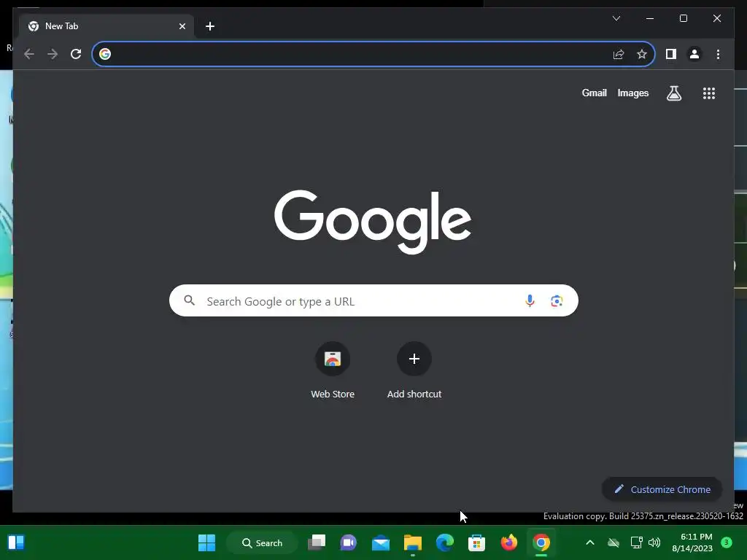The width and height of the screenshot is (747, 560).
Task: Open the Web Store shortcut
Action: (333, 370)
